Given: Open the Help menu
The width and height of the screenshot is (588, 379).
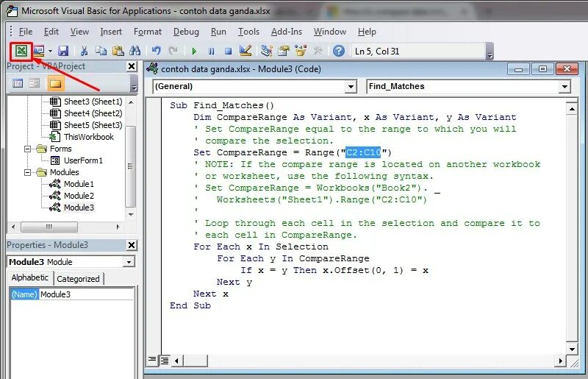Looking at the screenshot, I should (367, 32).
